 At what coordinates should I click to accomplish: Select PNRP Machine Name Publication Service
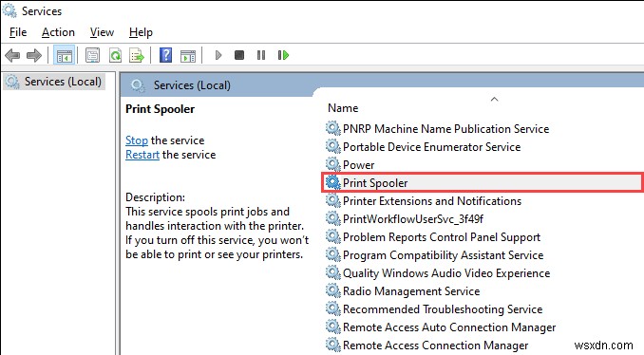(x=438, y=129)
